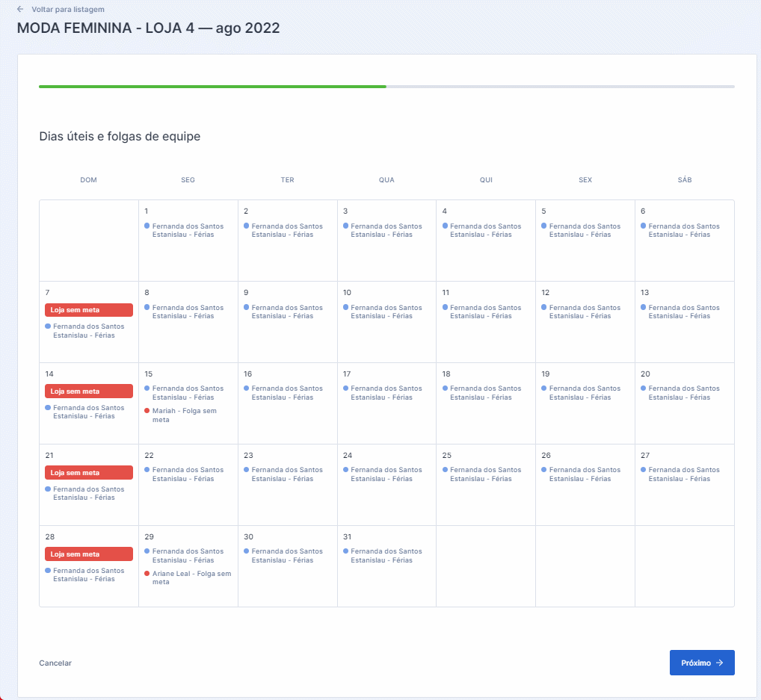Click the SÁB weekday column header
Viewport: 761px width, 700px height.
tap(685, 180)
